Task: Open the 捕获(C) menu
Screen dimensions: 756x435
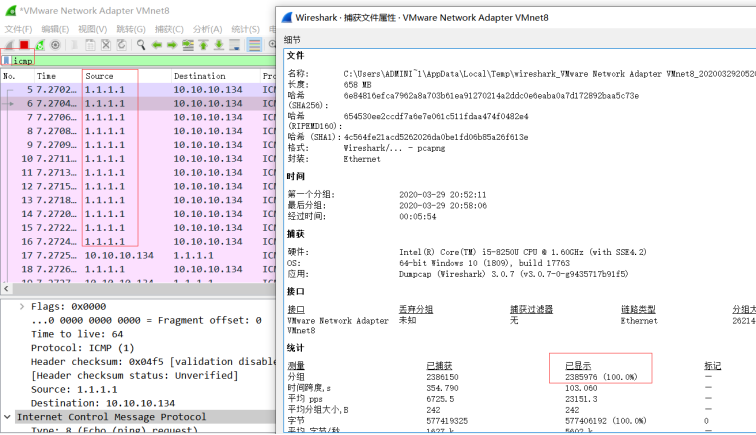Action: (x=169, y=29)
